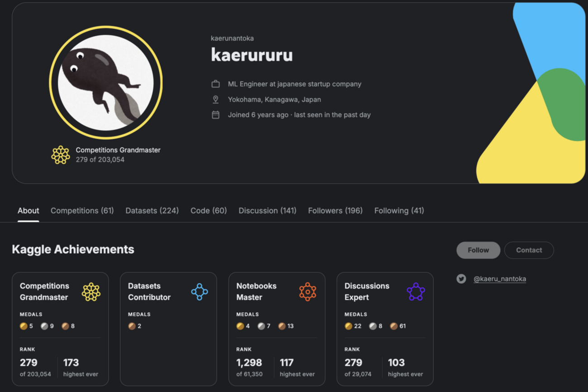This screenshot has height=392, width=588.
Task: Open the Discussions Expert badge icon
Action: coord(416,291)
